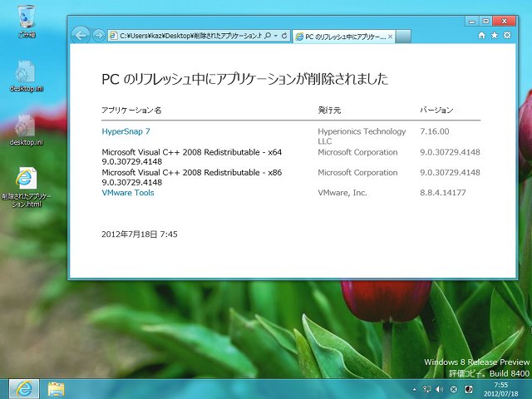The width and height of the screenshot is (532, 399).
Task: Click version 8.8.4.14177 value
Action: tap(443, 193)
